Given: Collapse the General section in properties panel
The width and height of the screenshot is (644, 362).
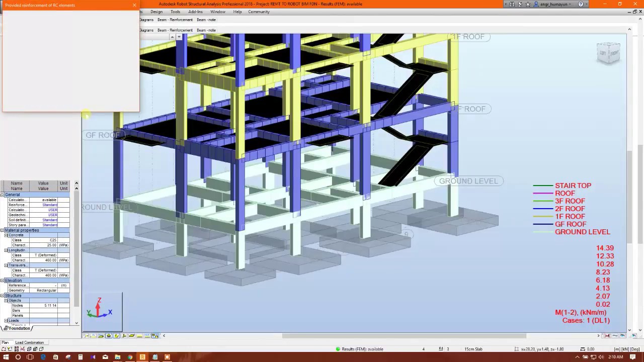Looking at the screenshot, I should (x=2, y=195).
